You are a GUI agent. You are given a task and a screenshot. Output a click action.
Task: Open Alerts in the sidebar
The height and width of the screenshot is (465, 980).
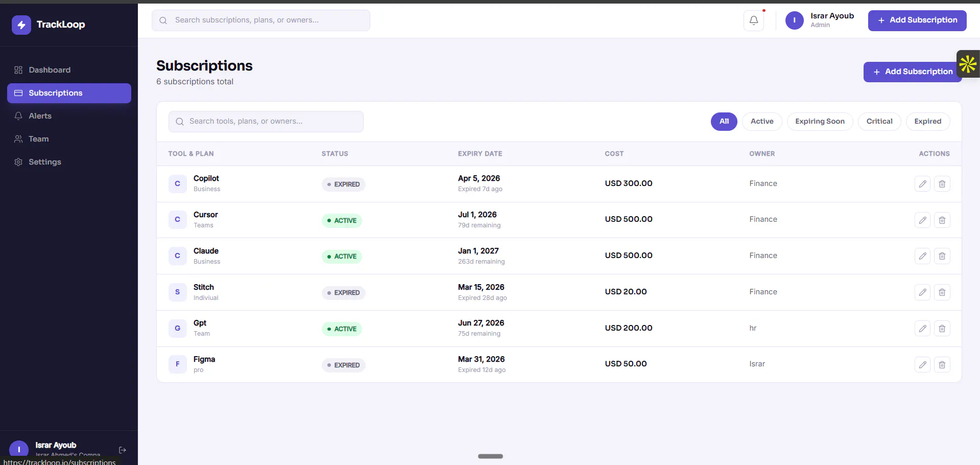[69, 116]
